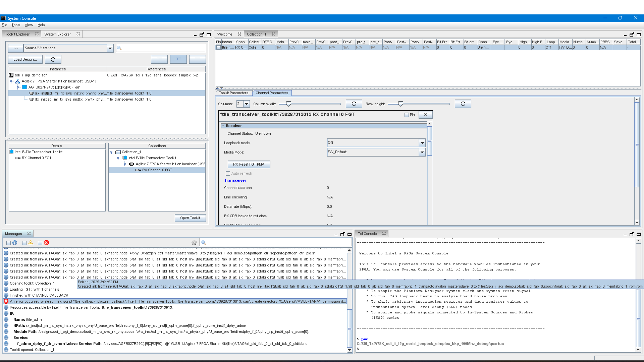Switch to the Toolkit Parameters tab
Image resolution: width=644 pixels, height=362 pixels.
click(233, 93)
